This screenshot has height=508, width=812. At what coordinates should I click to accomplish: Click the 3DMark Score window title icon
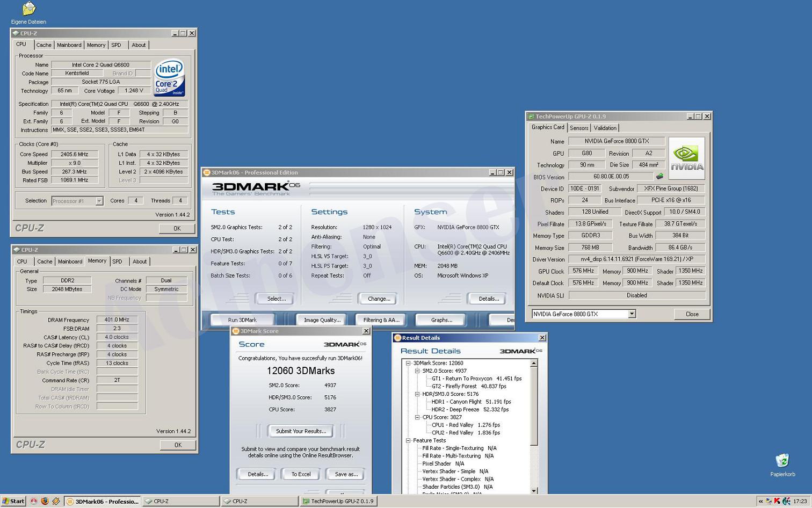236,331
